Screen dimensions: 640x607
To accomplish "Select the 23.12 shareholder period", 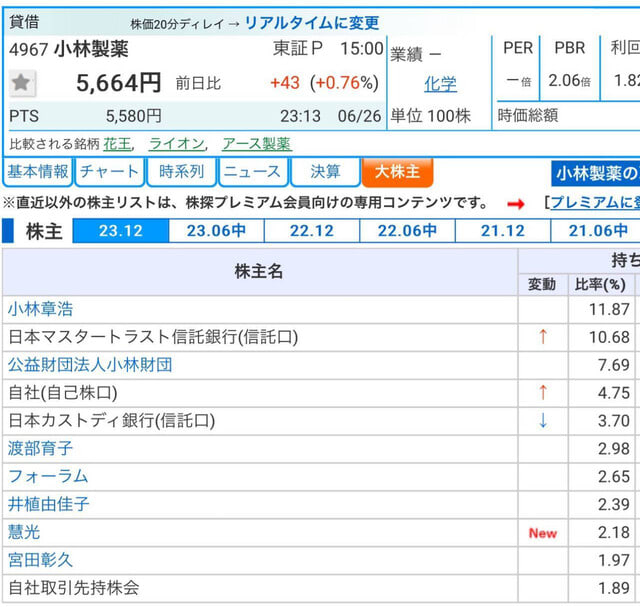I will click(121, 231).
